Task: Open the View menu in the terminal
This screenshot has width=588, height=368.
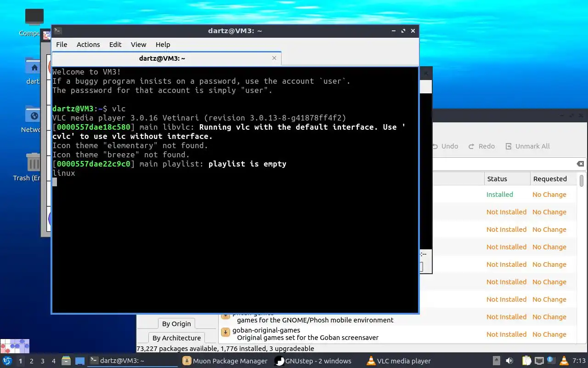Action: click(138, 45)
